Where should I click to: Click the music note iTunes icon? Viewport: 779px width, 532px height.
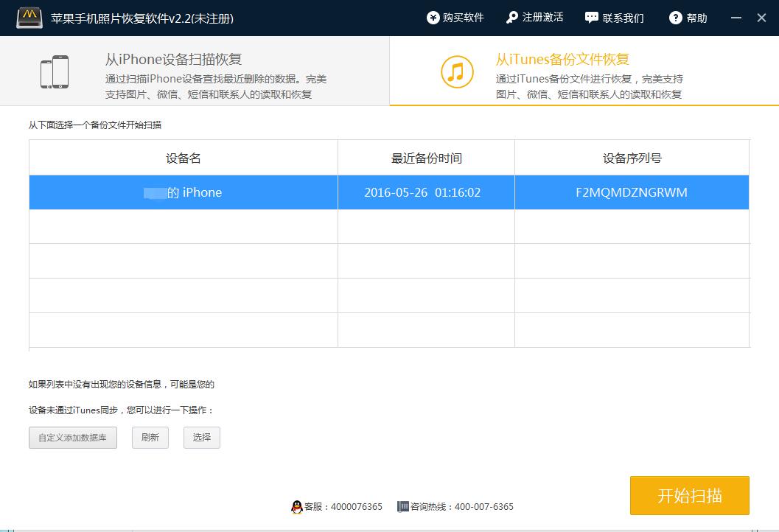tap(457, 72)
